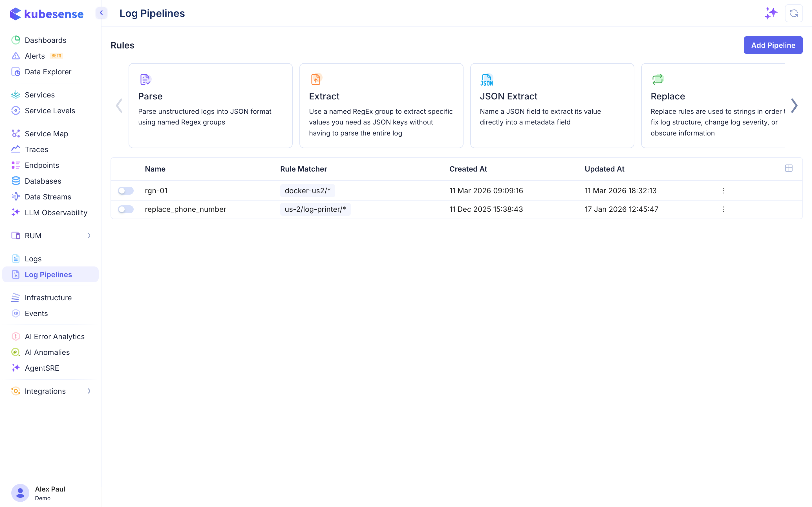
Task: Click the AI sparkle assistant icon
Action: [771, 14]
